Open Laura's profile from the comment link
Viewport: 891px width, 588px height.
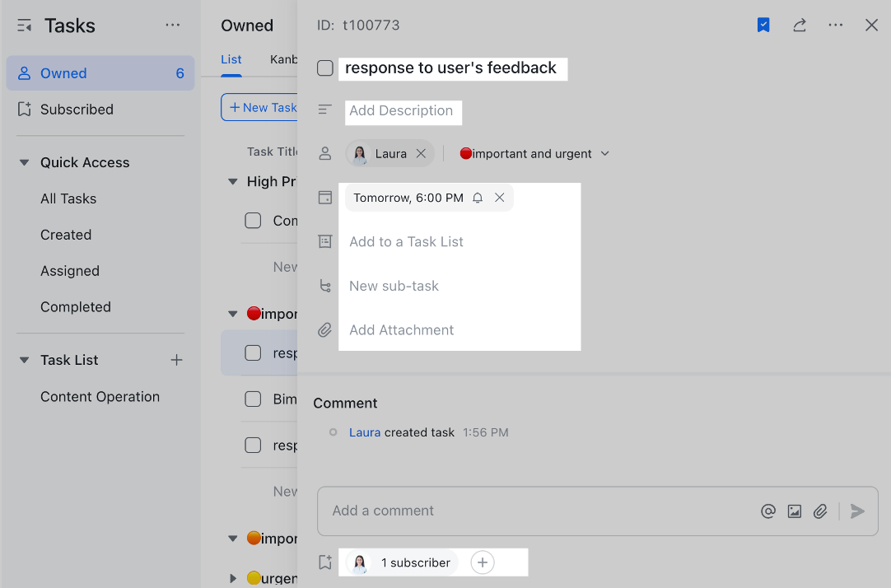(x=365, y=432)
